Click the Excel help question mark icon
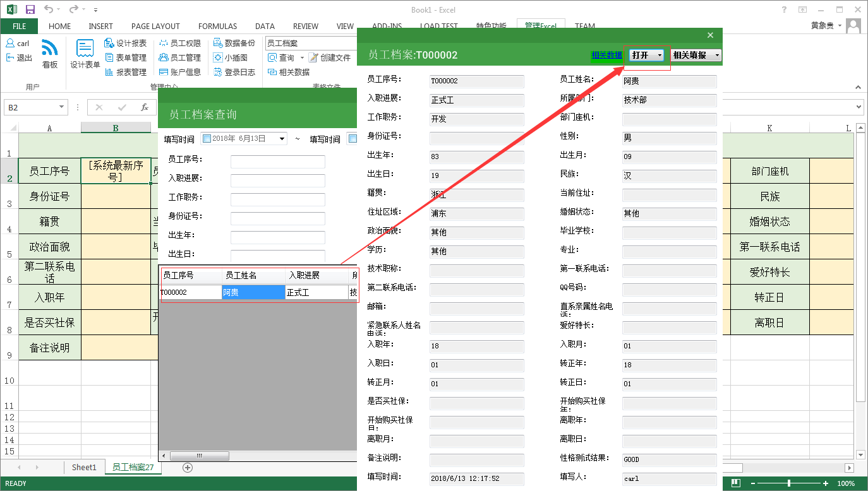The height and width of the screenshot is (491, 868). click(x=784, y=9)
